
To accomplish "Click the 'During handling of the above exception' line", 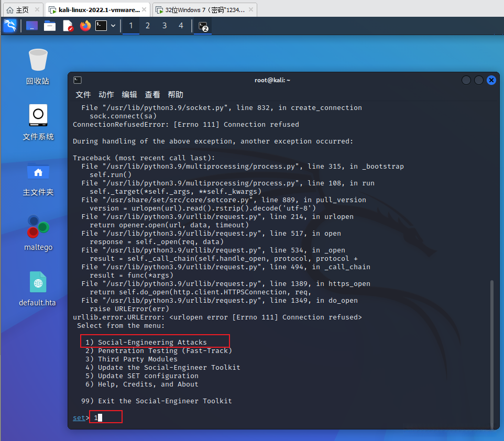I will 213,141.
